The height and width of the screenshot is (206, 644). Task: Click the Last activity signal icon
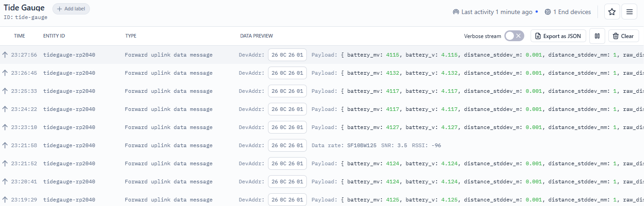(456, 12)
